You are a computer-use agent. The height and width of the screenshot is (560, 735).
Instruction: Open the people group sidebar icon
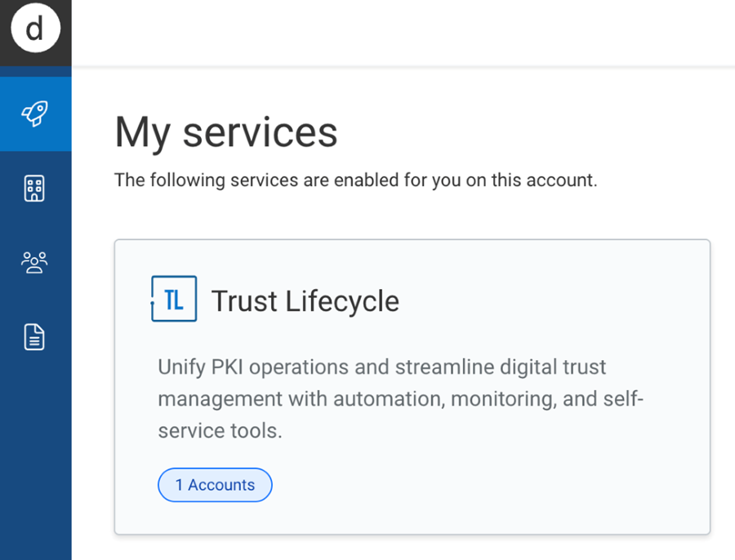pos(34,262)
